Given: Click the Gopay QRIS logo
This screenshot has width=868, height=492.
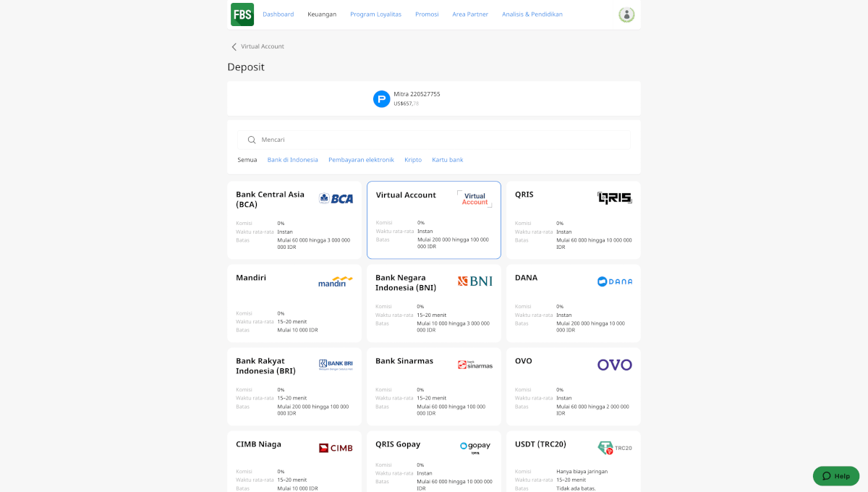Looking at the screenshot, I should (475, 448).
